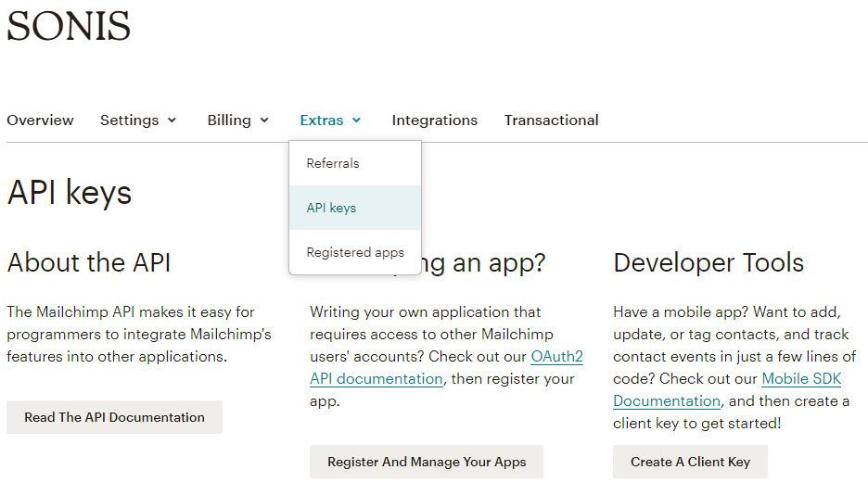The image size is (868, 495).
Task: Choose API keys in the Extras menu
Action: tap(355, 208)
